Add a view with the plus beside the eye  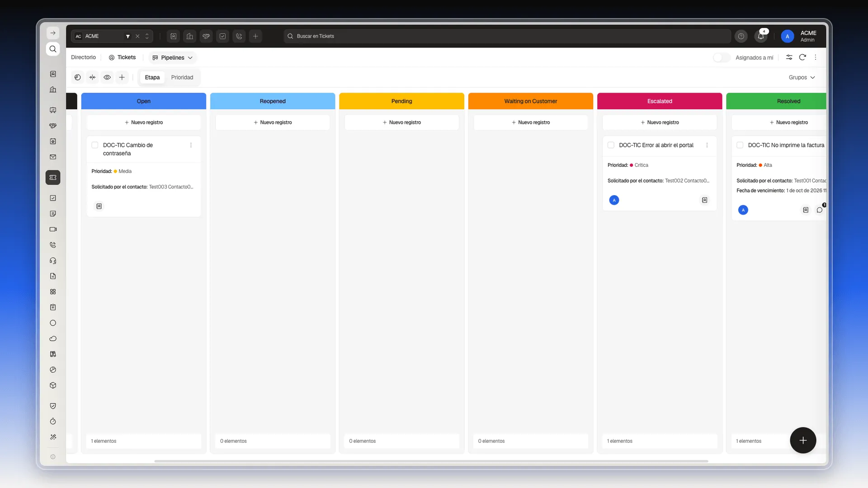122,77
